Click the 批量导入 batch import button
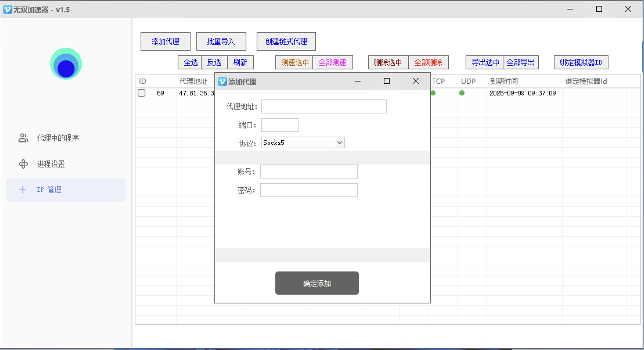644x350 pixels. [x=221, y=41]
